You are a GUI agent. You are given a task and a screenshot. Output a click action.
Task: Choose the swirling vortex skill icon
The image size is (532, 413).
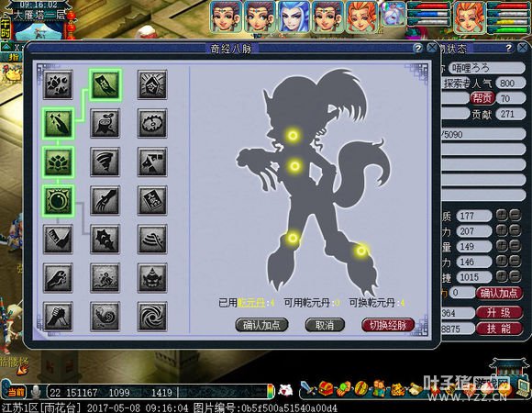pos(152,317)
